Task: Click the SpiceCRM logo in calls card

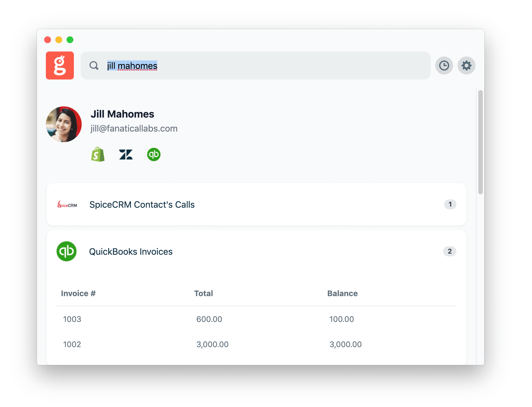Action: 67,205
